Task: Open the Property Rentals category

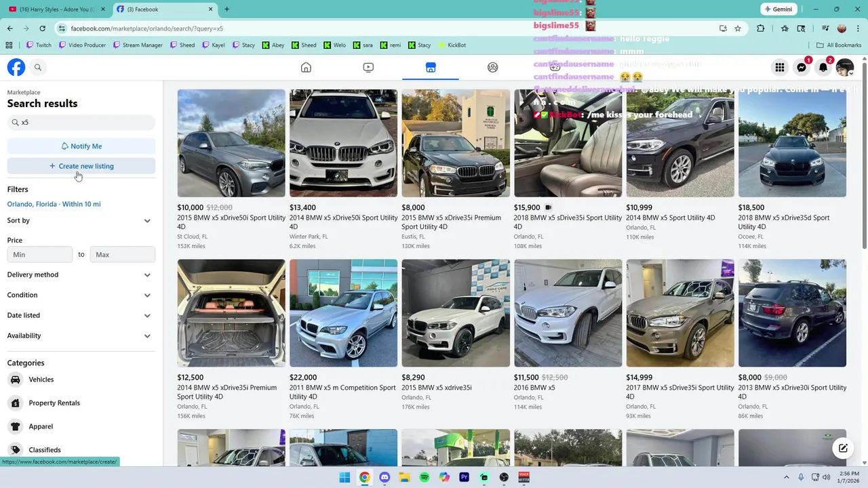Action: point(54,403)
